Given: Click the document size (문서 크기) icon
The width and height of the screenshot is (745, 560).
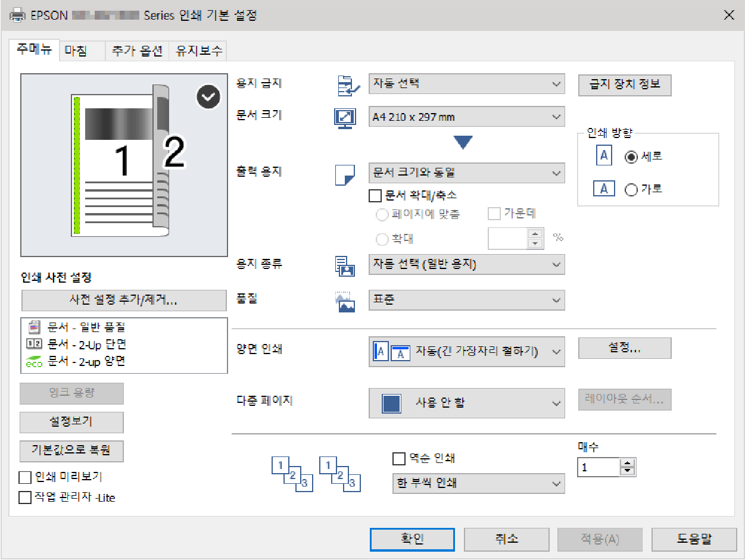Looking at the screenshot, I should pos(345,117).
